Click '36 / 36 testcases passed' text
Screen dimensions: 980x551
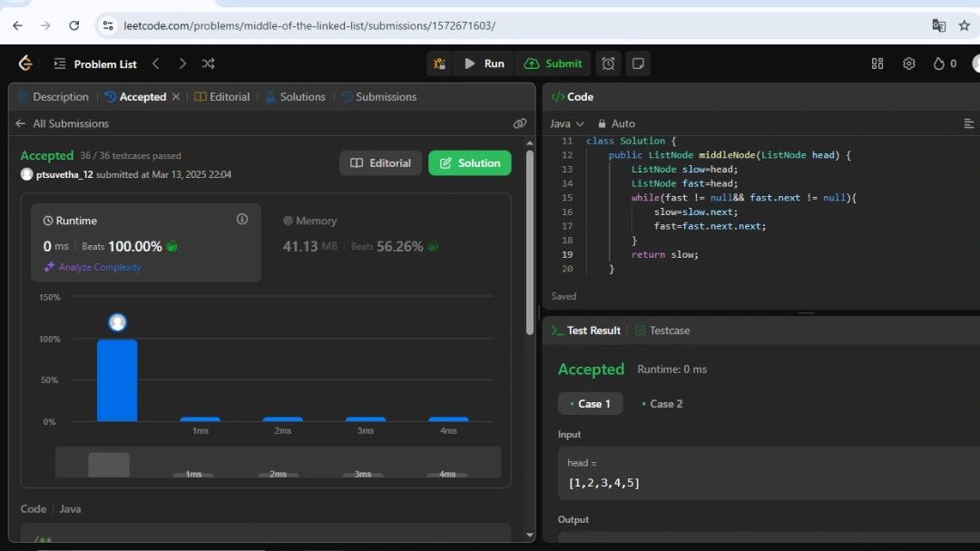131,156
